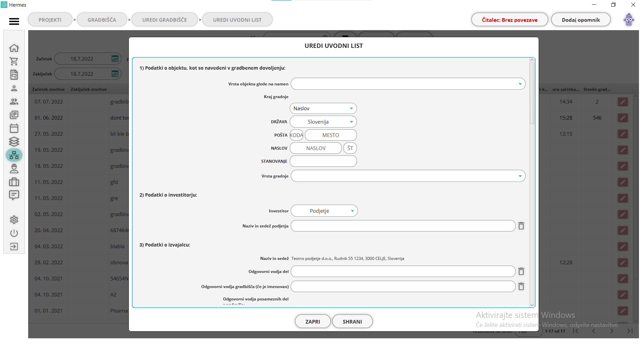Select UREDI UVODNI LIST breadcrumb

[x=237, y=20]
